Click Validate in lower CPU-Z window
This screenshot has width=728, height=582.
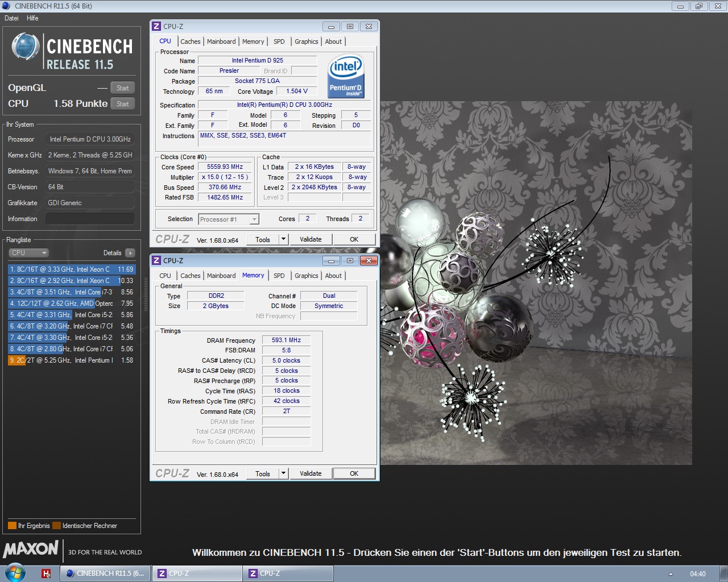click(311, 473)
